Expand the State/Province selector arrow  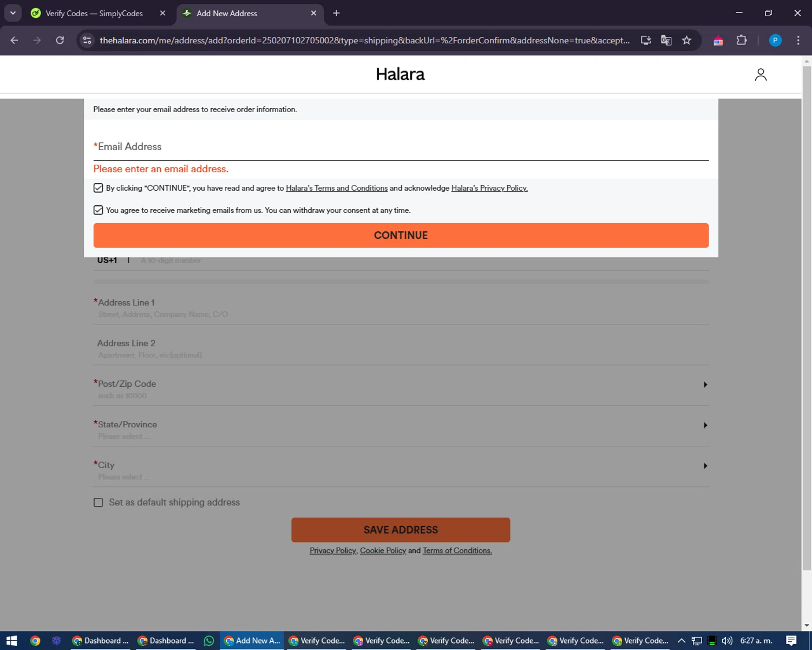pyautogui.click(x=705, y=425)
